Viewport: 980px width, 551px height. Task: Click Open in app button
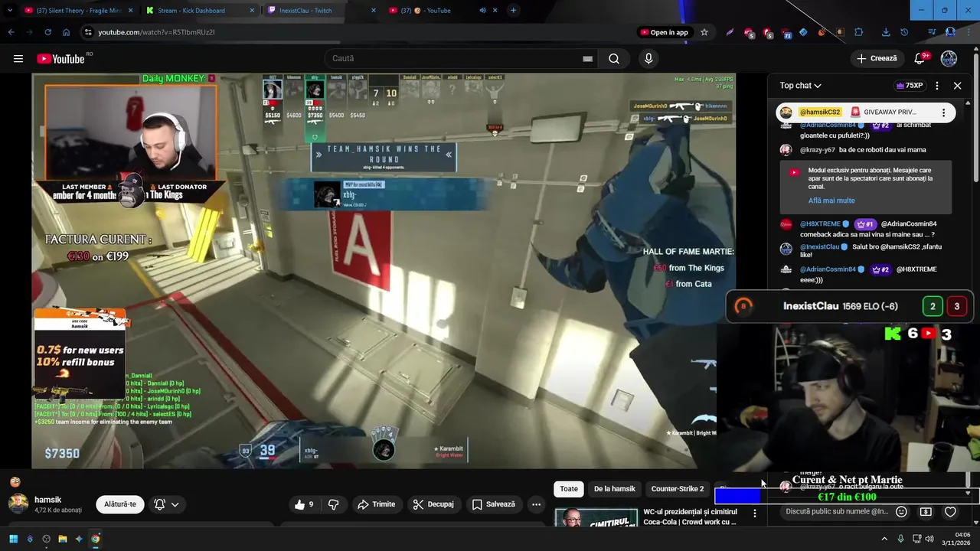664,32
